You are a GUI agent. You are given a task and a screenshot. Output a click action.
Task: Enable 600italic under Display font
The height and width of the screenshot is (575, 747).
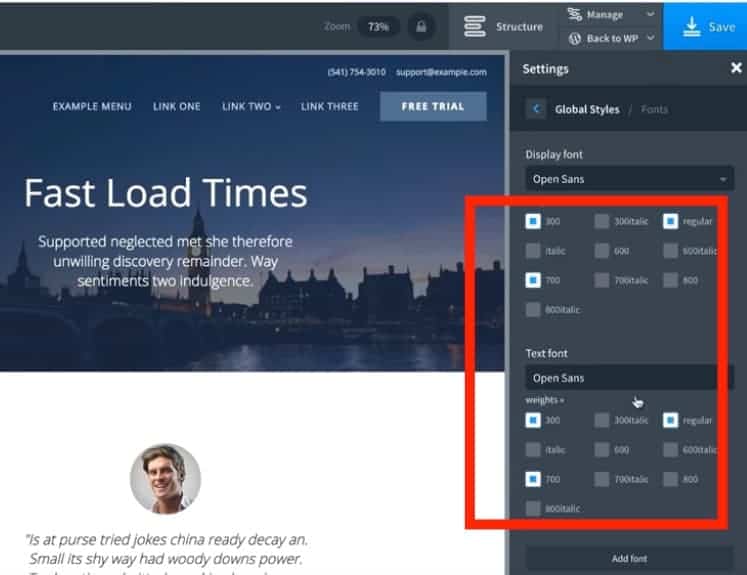[670, 251]
